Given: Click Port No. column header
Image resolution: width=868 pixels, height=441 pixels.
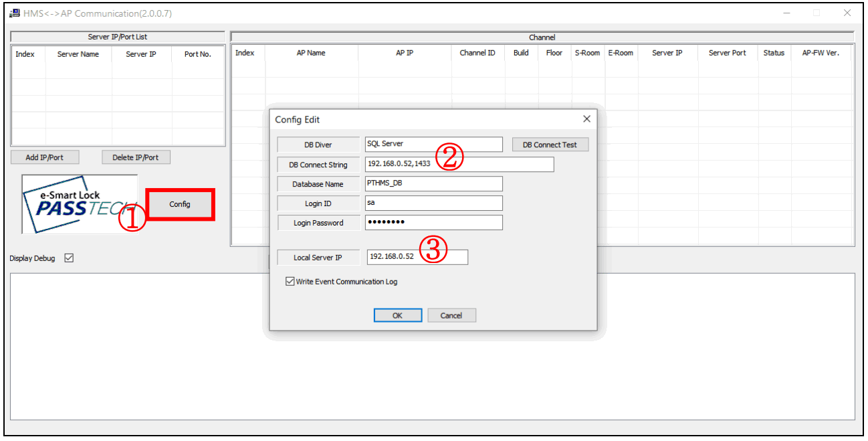Looking at the screenshot, I should tap(198, 54).
